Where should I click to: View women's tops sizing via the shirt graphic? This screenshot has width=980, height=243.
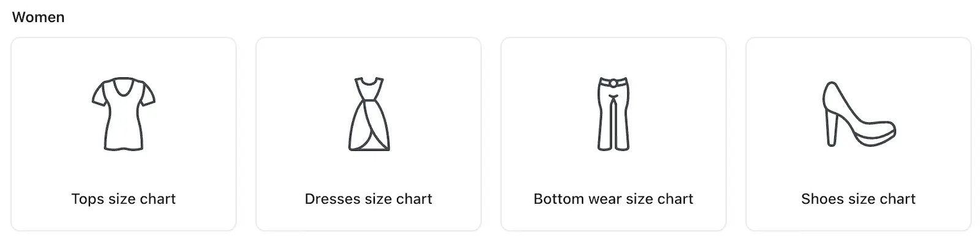coord(123,114)
